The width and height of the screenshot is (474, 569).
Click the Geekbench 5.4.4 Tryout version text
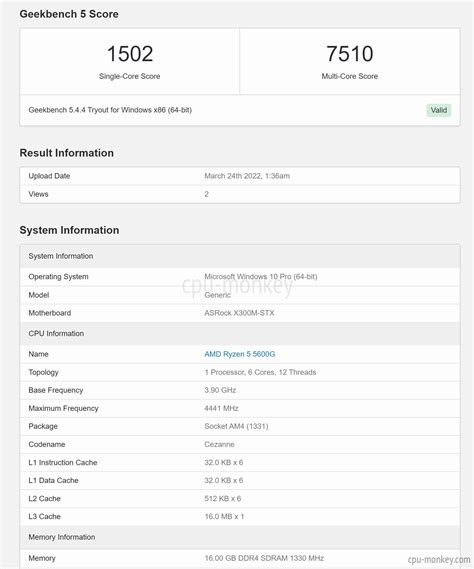(x=110, y=110)
